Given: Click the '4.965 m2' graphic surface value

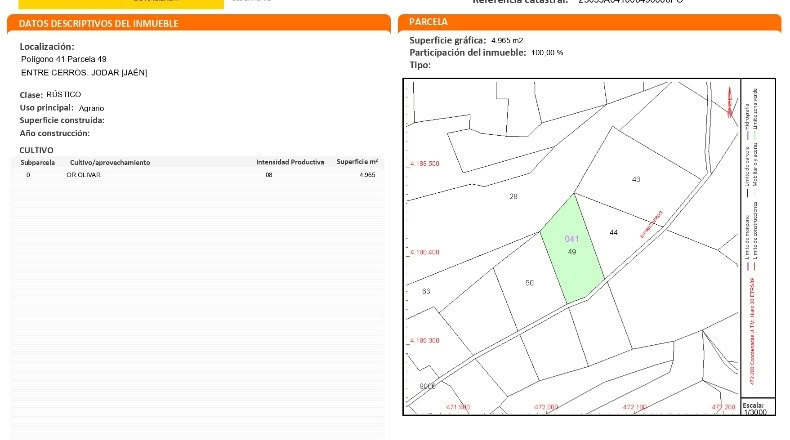Looking at the screenshot, I should tap(507, 40).
